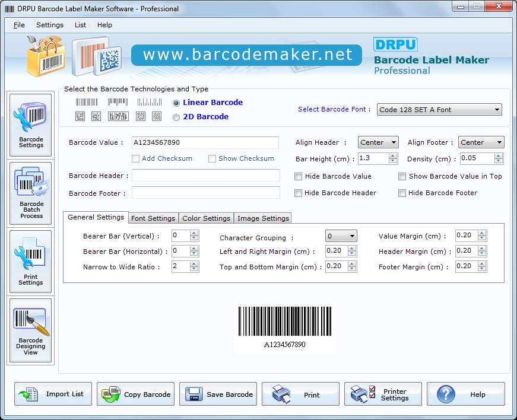Click the Density value field showing 0.05
This screenshot has height=420, width=517.
(477, 158)
